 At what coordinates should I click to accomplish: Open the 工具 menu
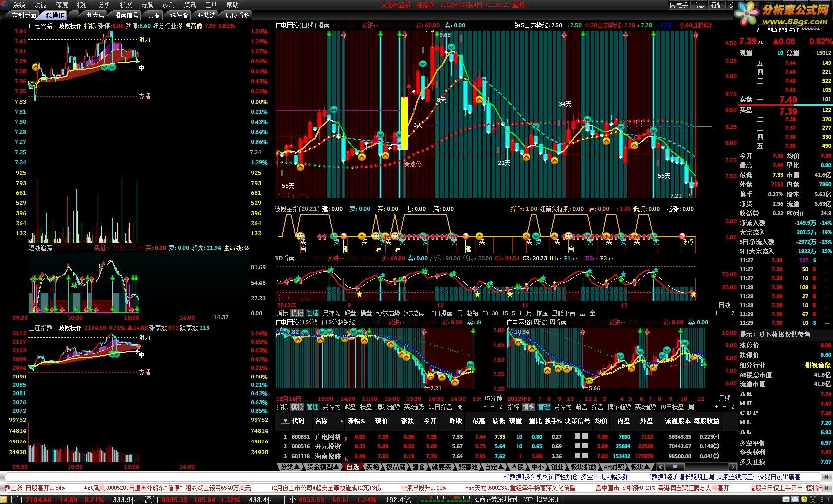(211, 5)
